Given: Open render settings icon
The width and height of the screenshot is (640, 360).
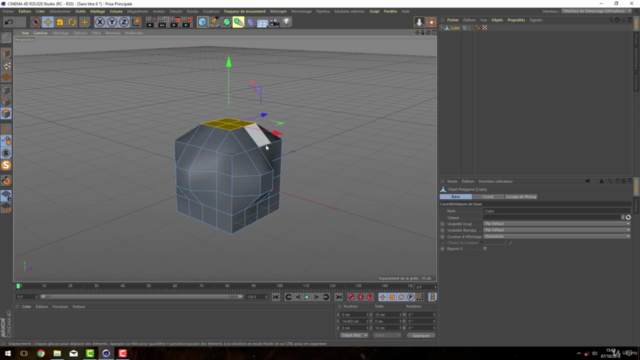Looking at the screenshot, I should coord(187,22).
